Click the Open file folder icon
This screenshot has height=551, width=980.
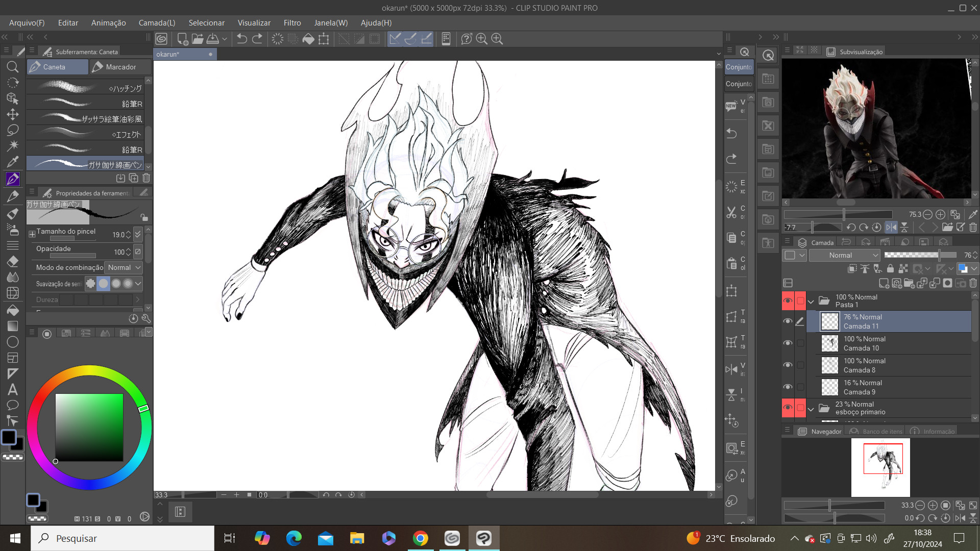198,39
